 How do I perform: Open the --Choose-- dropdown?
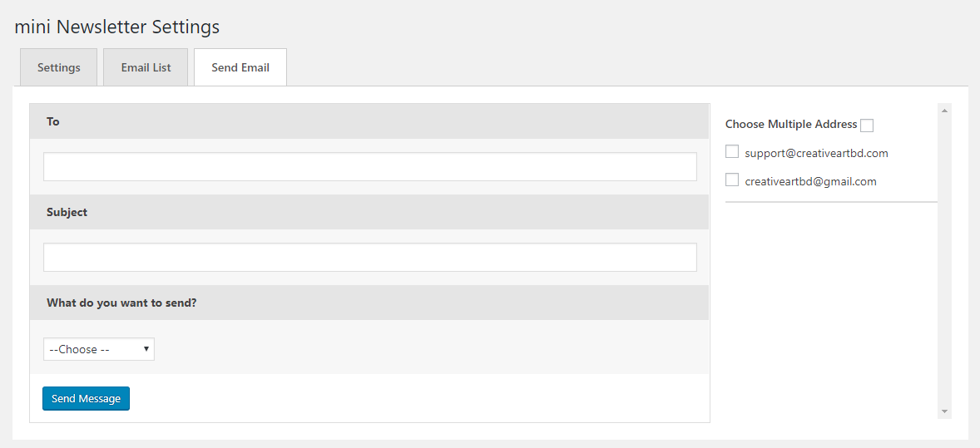(99, 350)
